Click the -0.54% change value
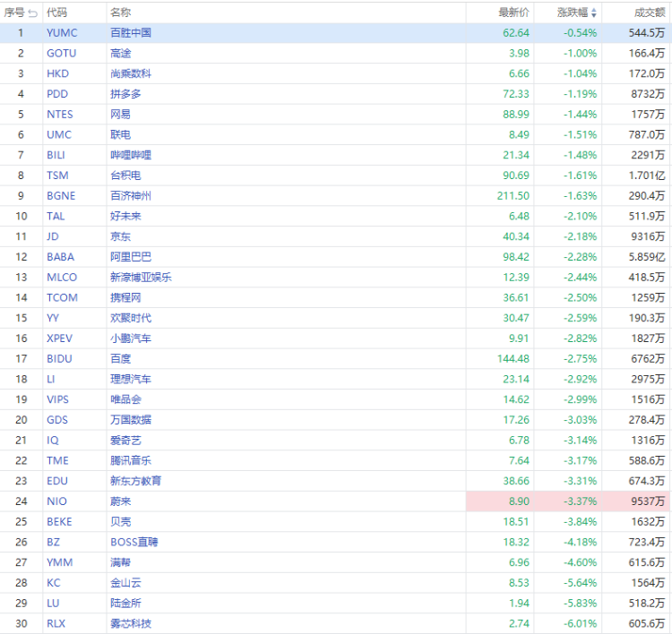Image resolution: width=672 pixels, height=634 pixels. (580, 33)
